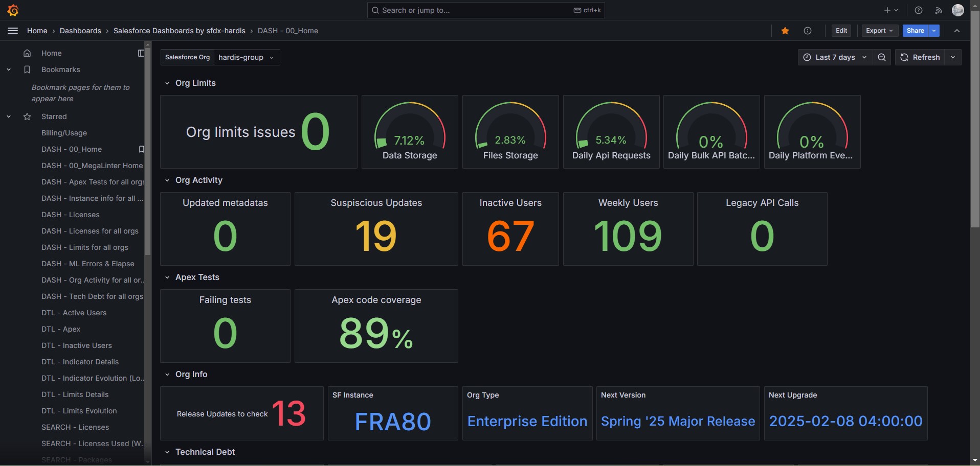Click the Data Storage gauge panel

(x=410, y=132)
